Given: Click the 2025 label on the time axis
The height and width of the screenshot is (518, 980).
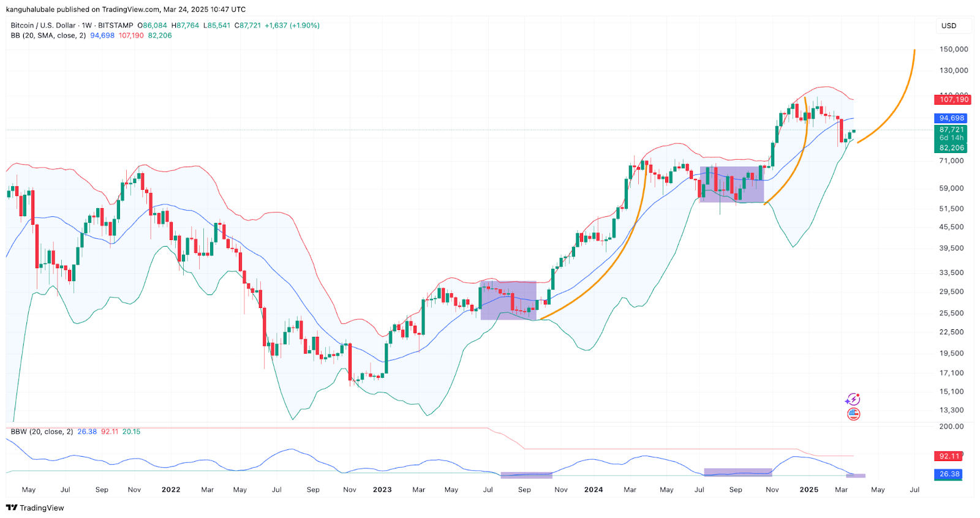Looking at the screenshot, I should 809,490.
